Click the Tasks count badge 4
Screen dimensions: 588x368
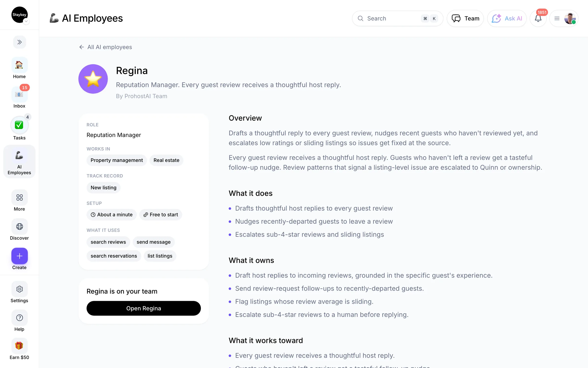click(27, 117)
